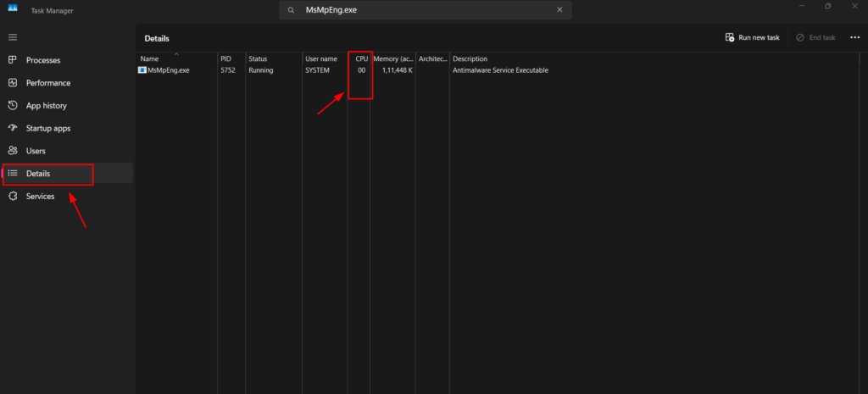Click the Startup apps gauge icon
Image resolution: width=868 pixels, height=394 pixels.
13,128
